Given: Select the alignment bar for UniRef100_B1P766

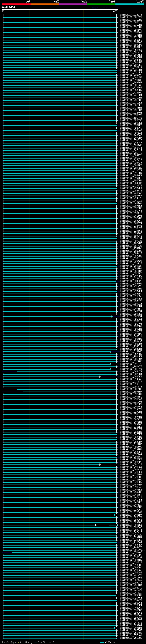Looking at the screenshot, I should point(57,352).
